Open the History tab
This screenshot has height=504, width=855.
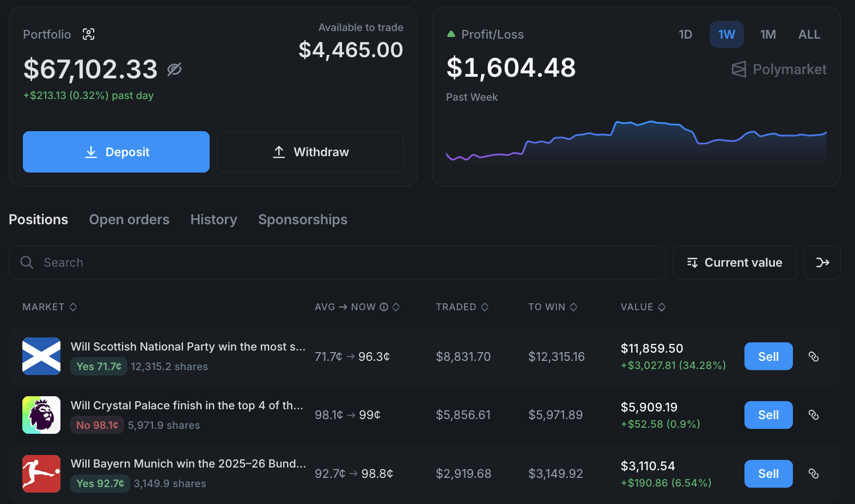[213, 219]
